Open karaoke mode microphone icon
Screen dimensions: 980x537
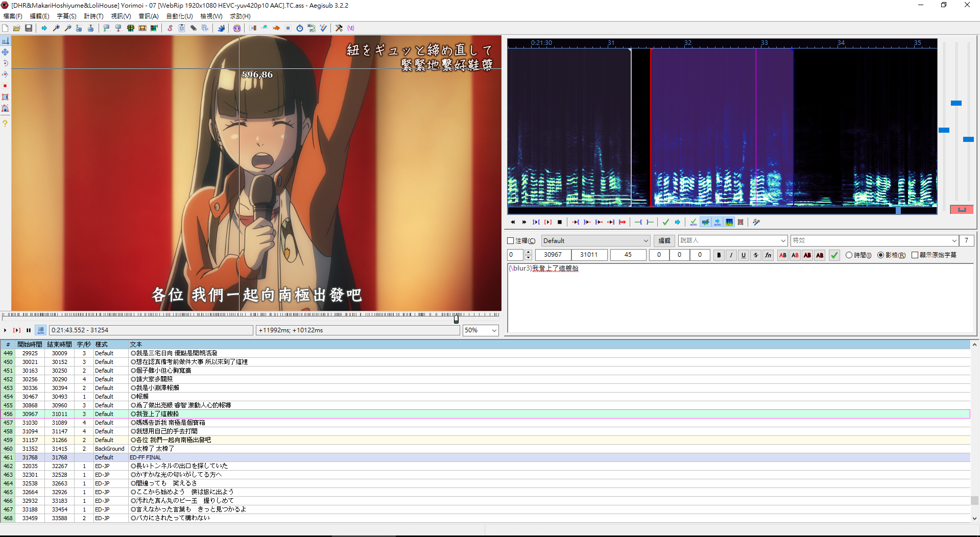click(756, 222)
